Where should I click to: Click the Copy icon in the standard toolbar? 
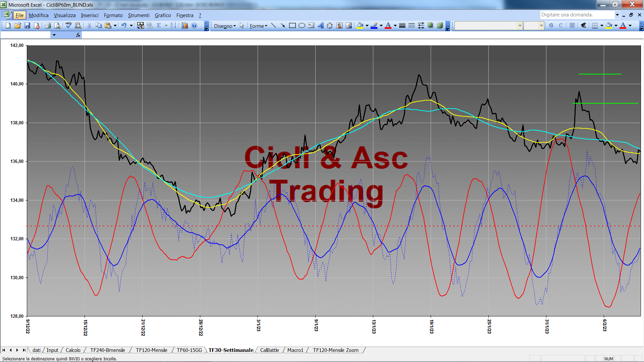pos(99,25)
